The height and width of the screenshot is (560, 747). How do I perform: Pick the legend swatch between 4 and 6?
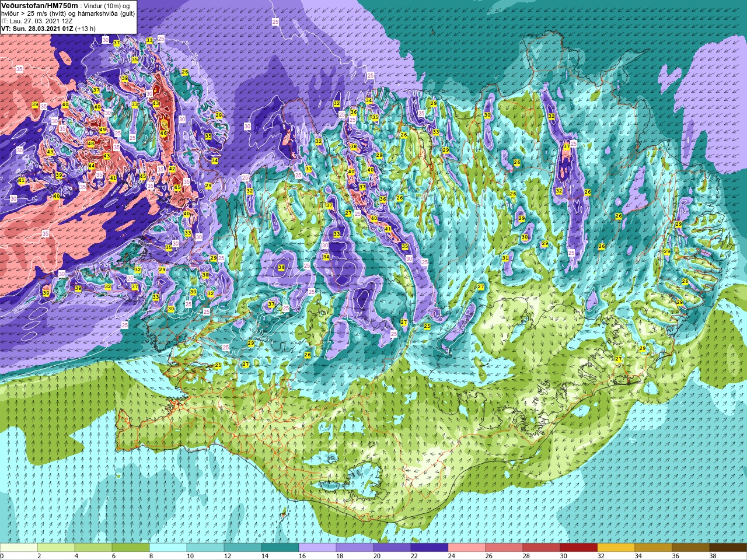click(93, 548)
